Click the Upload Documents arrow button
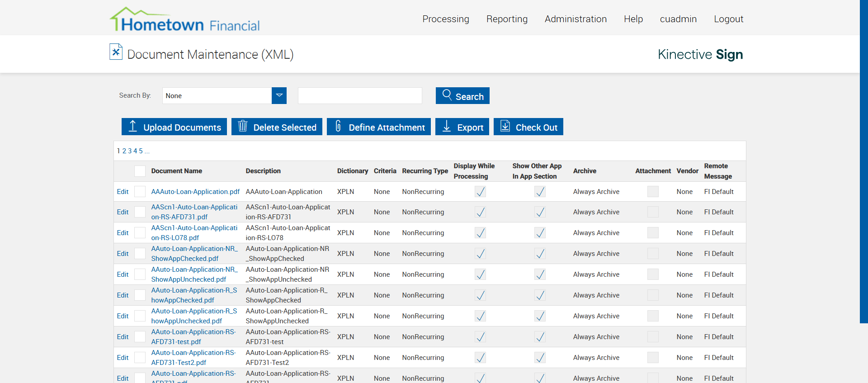 pos(174,127)
